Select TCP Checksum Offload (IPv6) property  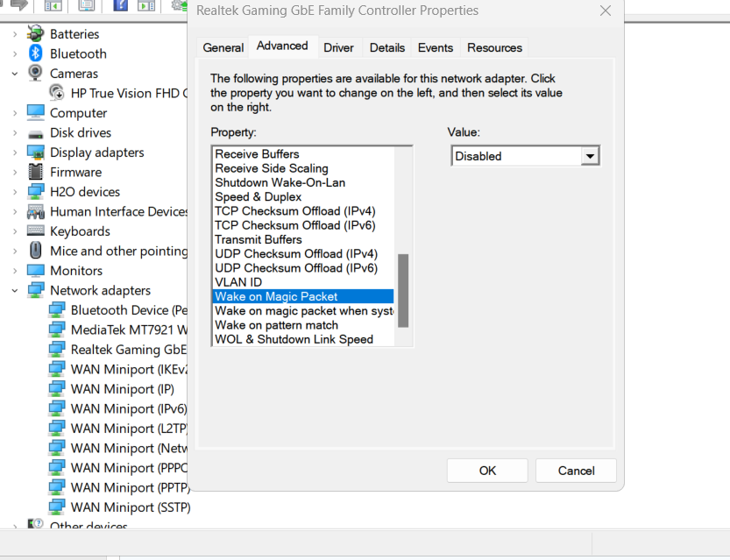point(303,225)
